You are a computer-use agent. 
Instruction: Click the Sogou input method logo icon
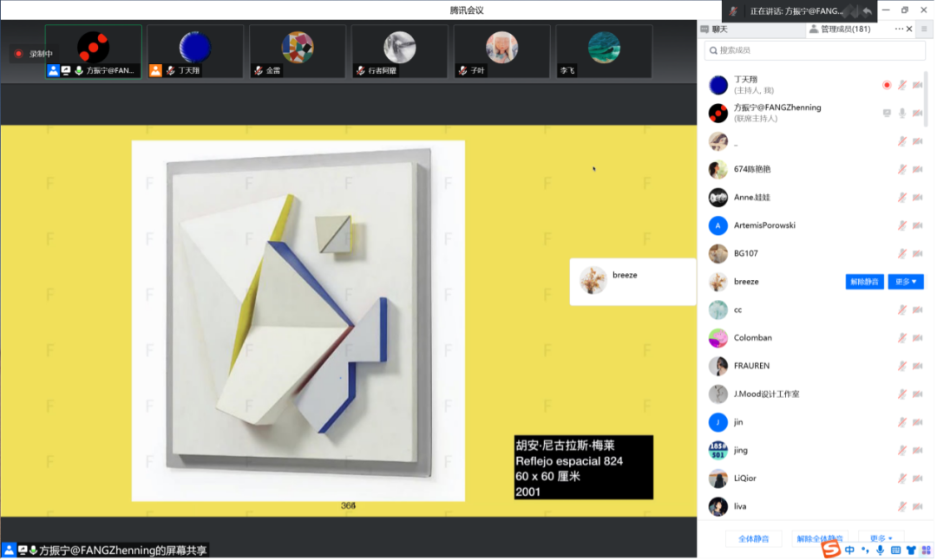click(x=832, y=550)
